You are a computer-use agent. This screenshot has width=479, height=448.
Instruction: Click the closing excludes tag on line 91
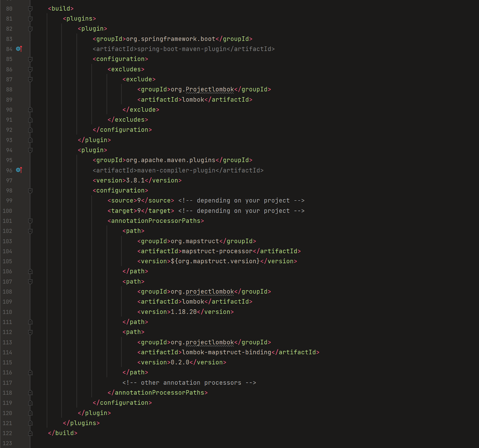pyautogui.click(x=128, y=120)
